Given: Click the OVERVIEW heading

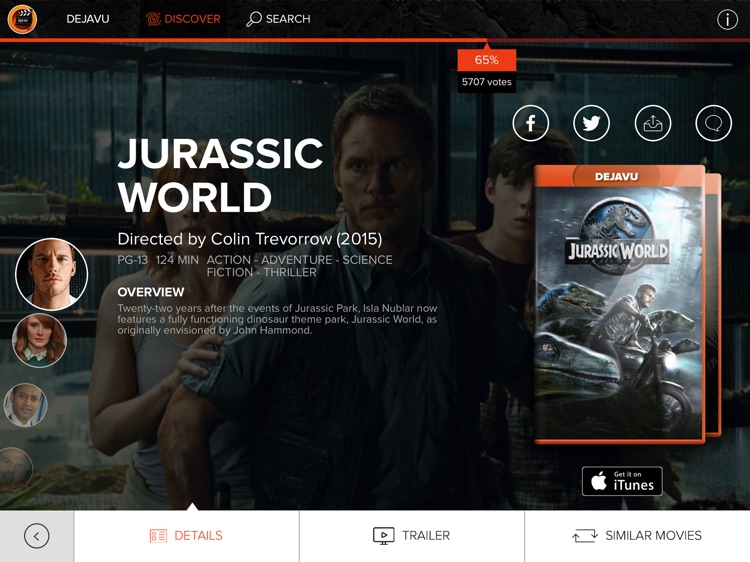Looking at the screenshot, I should click(x=151, y=292).
